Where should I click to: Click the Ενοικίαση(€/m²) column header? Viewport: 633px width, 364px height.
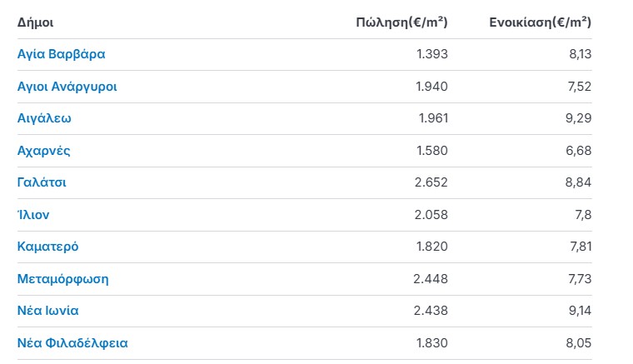tap(541, 22)
